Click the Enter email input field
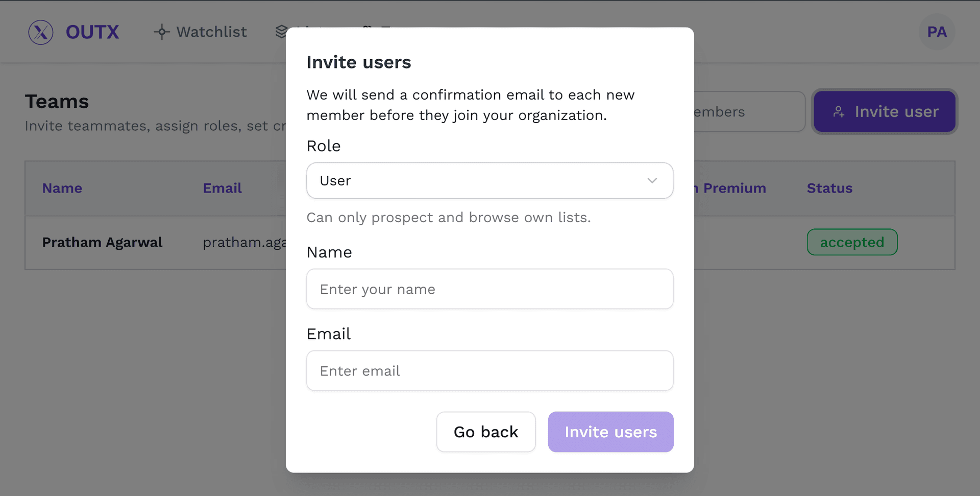 (x=489, y=370)
